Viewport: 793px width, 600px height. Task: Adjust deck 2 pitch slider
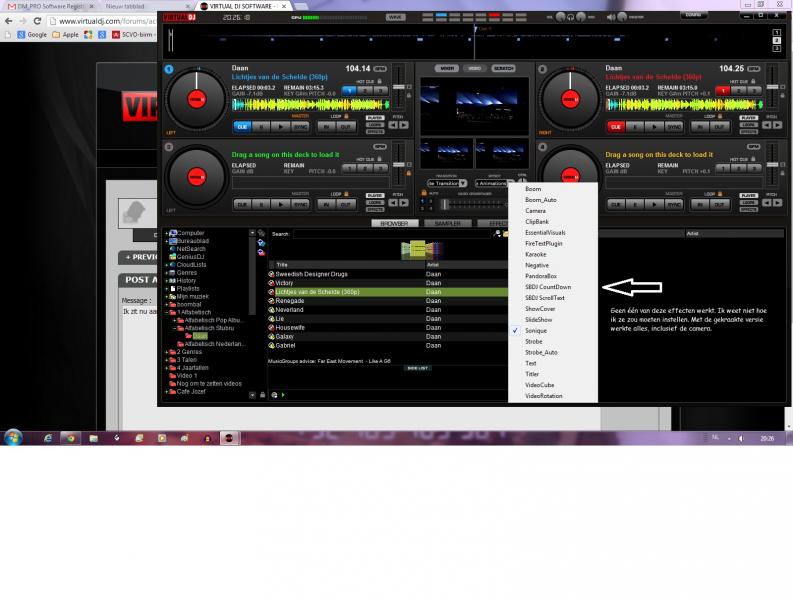772,87
